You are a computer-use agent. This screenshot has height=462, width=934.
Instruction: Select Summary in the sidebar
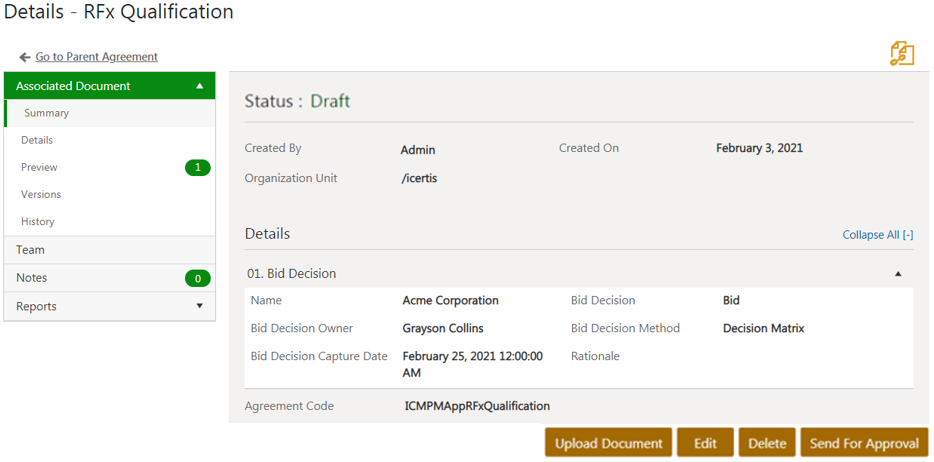point(47,113)
